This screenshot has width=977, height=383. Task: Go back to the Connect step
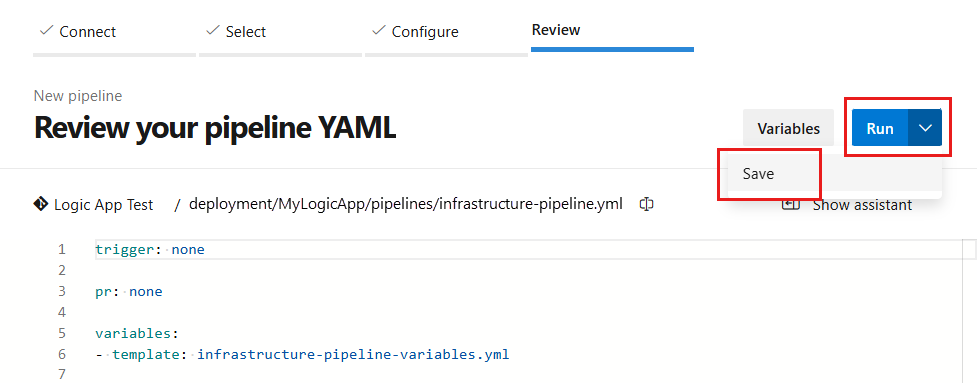[87, 31]
